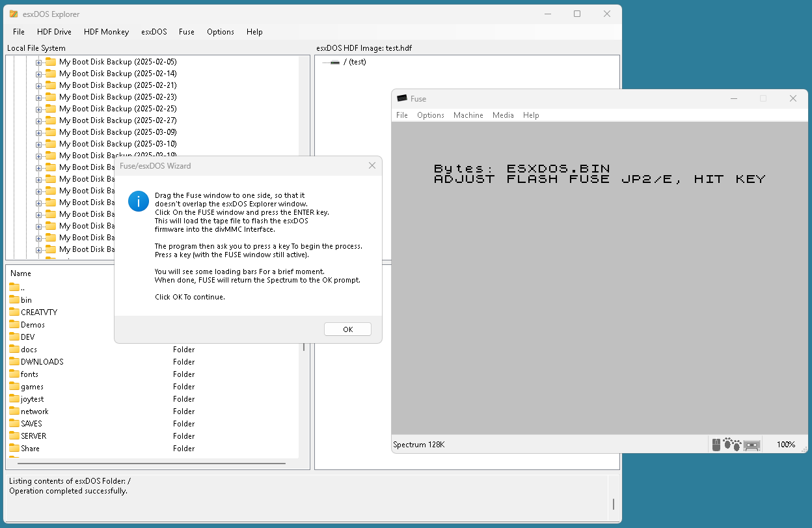
Task: Click the mouse status icon in Fuse
Action: click(x=716, y=445)
